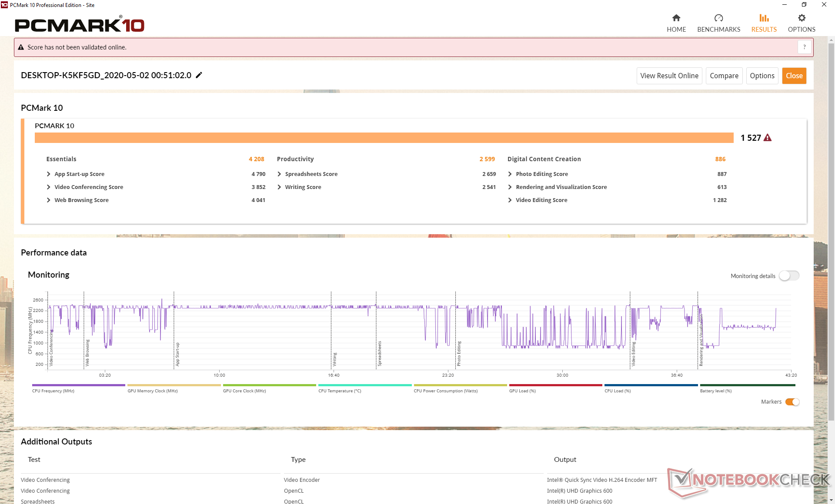This screenshot has width=835, height=504.
Task: Click pencil icon to rename result
Action: (x=199, y=75)
